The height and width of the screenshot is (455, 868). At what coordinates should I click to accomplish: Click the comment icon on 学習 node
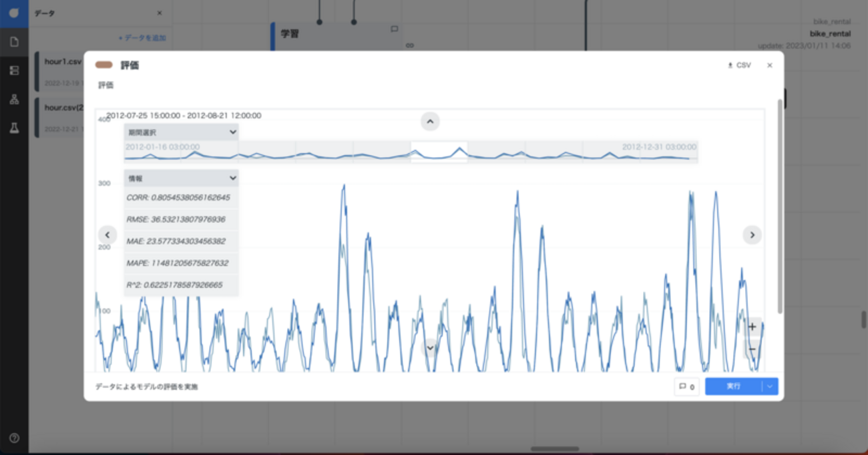(x=394, y=29)
